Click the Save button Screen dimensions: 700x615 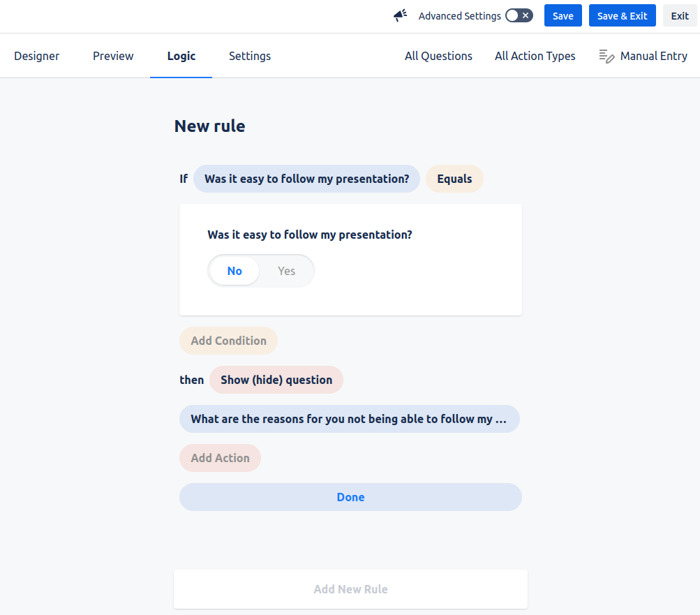coord(563,15)
